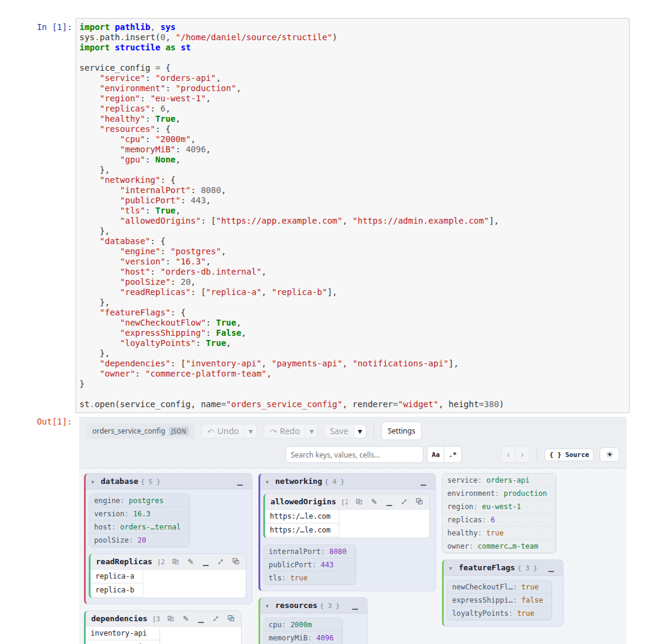The width and height of the screenshot is (650, 644).
Task: Select the Out[1] output prompt
Action: tap(55, 422)
